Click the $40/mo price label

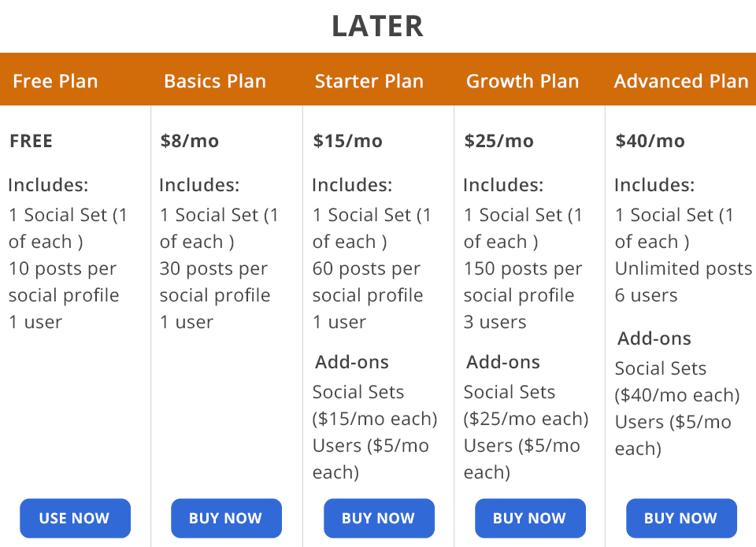(x=650, y=142)
